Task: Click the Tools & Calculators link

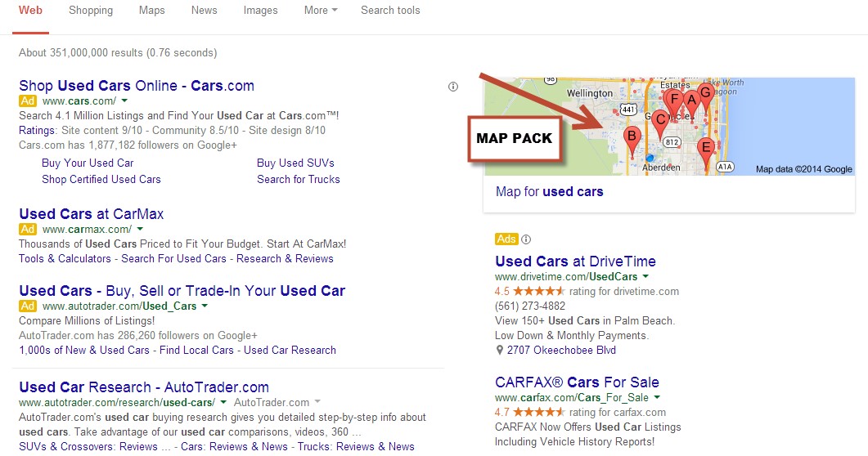Action: click(x=65, y=259)
